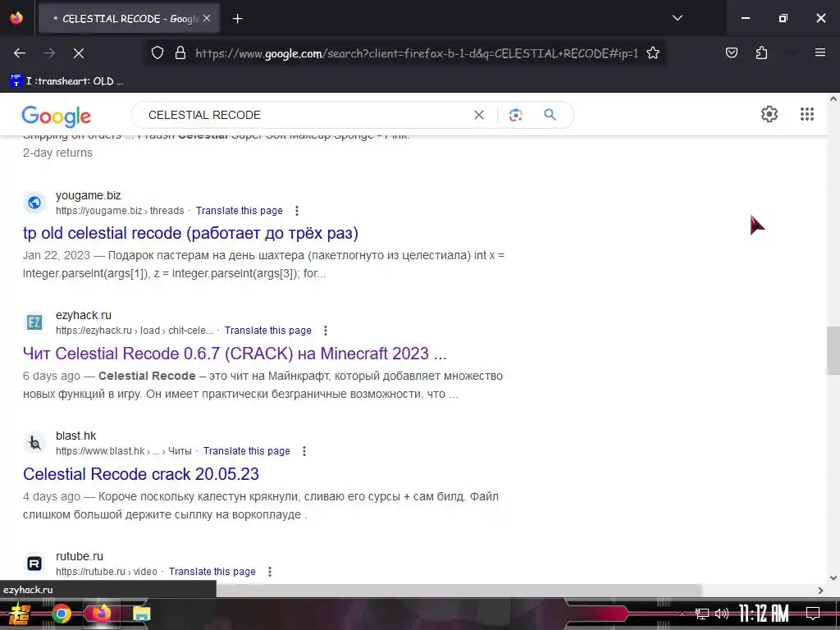Open network status in system tray
The width and height of the screenshot is (840, 630).
click(x=702, y=614)
